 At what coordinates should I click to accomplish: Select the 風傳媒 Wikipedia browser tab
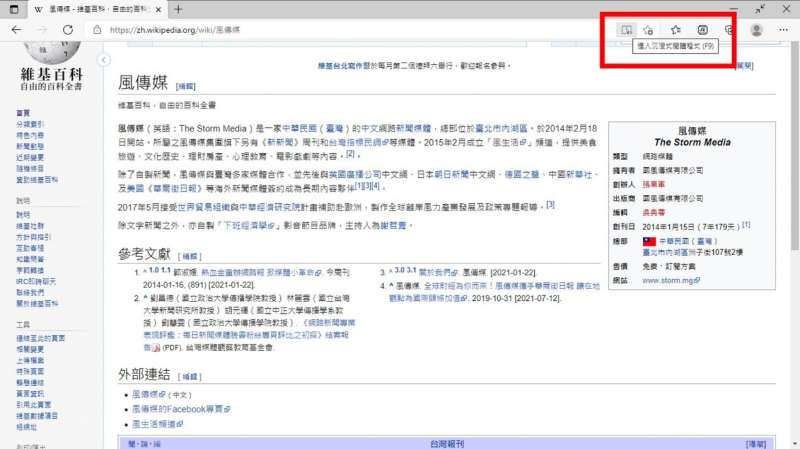click(x=97, y=10)
